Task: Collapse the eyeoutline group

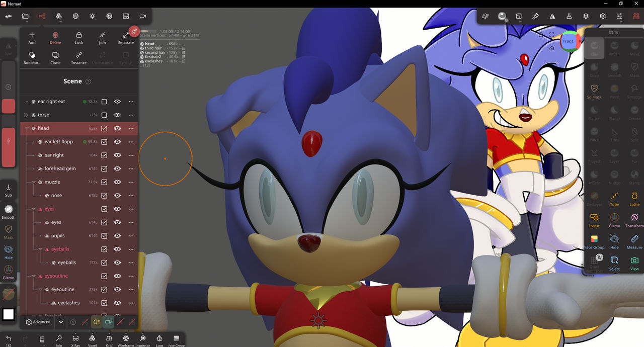Action: (x=34, y=276)
